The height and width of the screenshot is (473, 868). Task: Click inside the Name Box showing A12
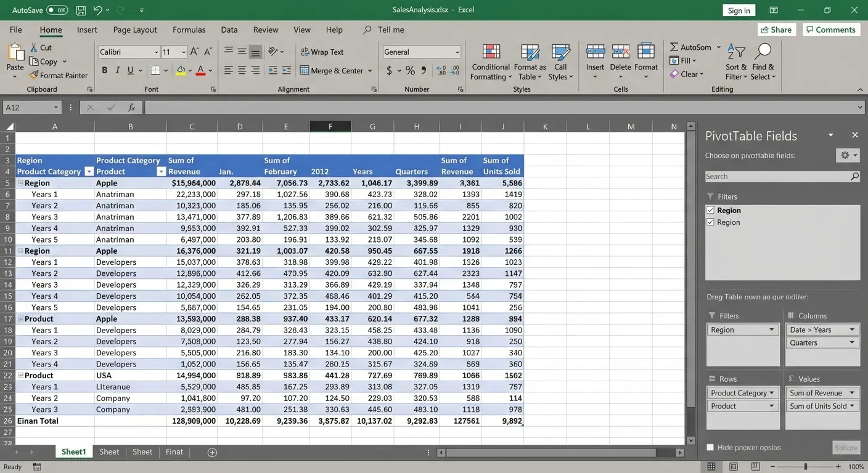pos(28,107)
